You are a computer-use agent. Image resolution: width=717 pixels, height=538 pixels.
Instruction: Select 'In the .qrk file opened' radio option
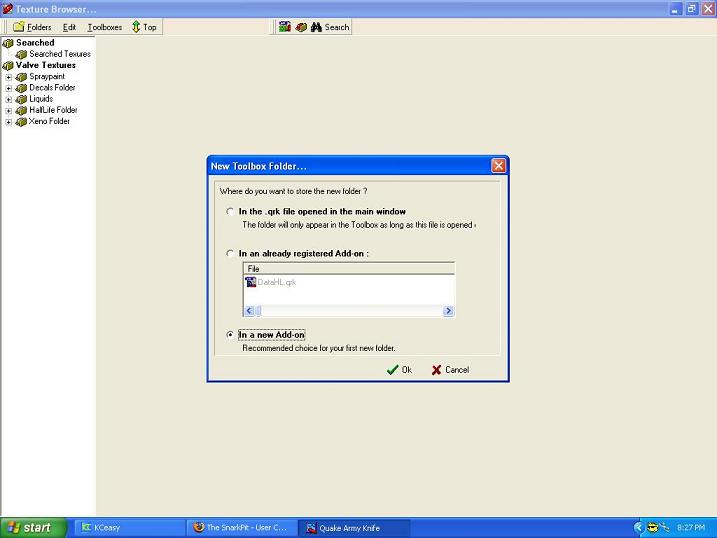pyautogui.click(x=231, y=212)
